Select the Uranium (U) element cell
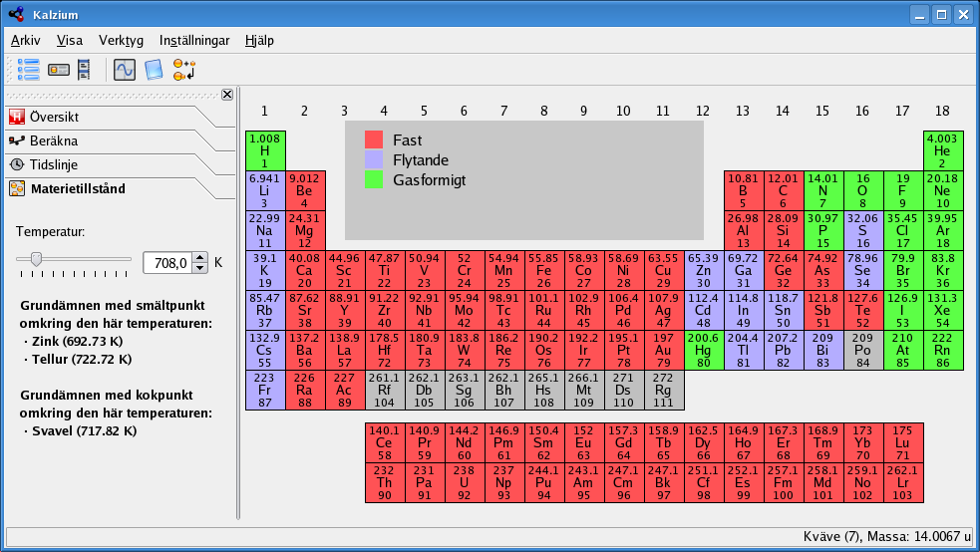This screenshot has height=552, width=980. pyautogui.click(x=465, y=482)
